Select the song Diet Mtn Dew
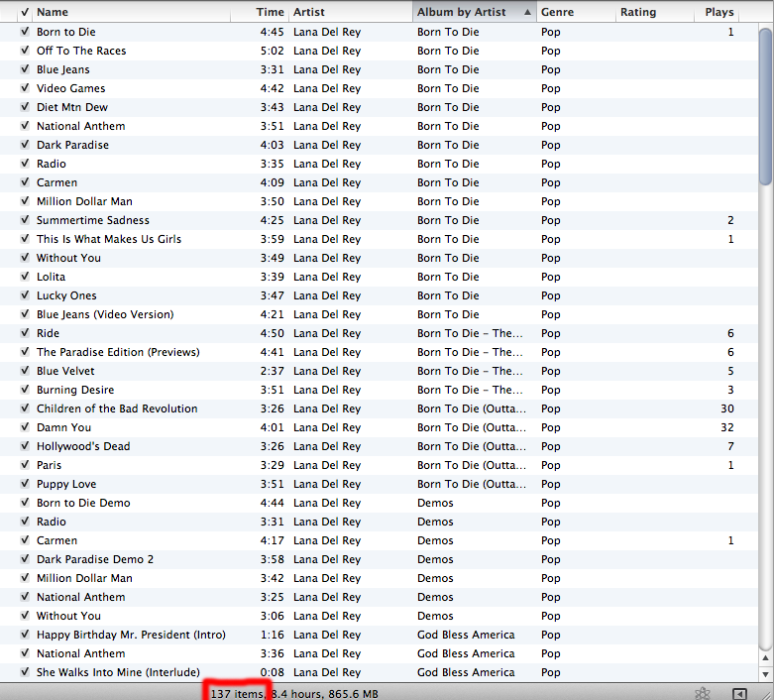 click(72, 107)
